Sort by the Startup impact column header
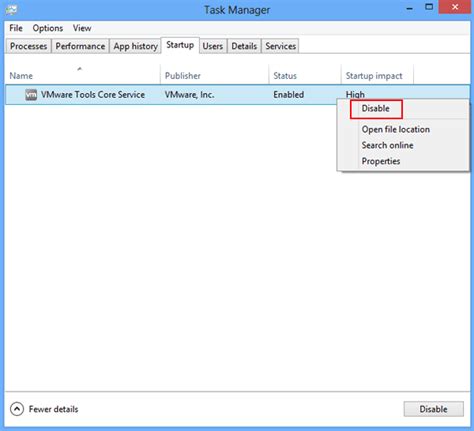Image resolution: width=474 pixels, height=431 pixels. (x=377, y=76)
